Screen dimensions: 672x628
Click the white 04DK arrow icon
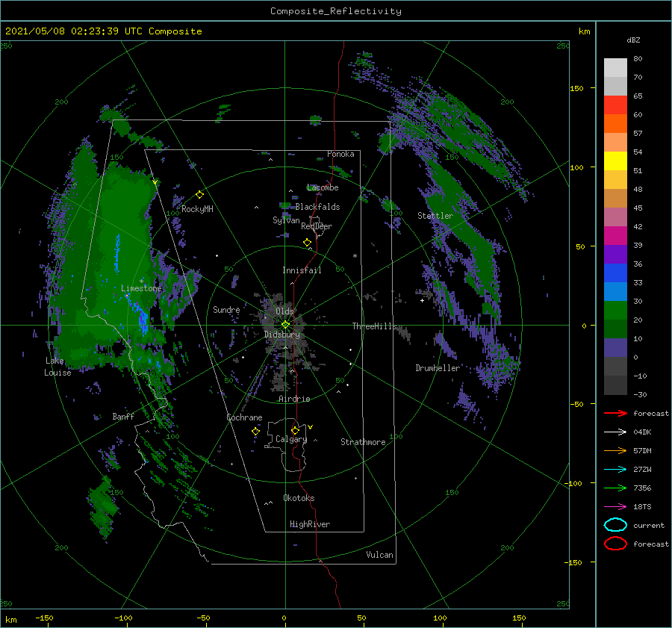(615, 432)
